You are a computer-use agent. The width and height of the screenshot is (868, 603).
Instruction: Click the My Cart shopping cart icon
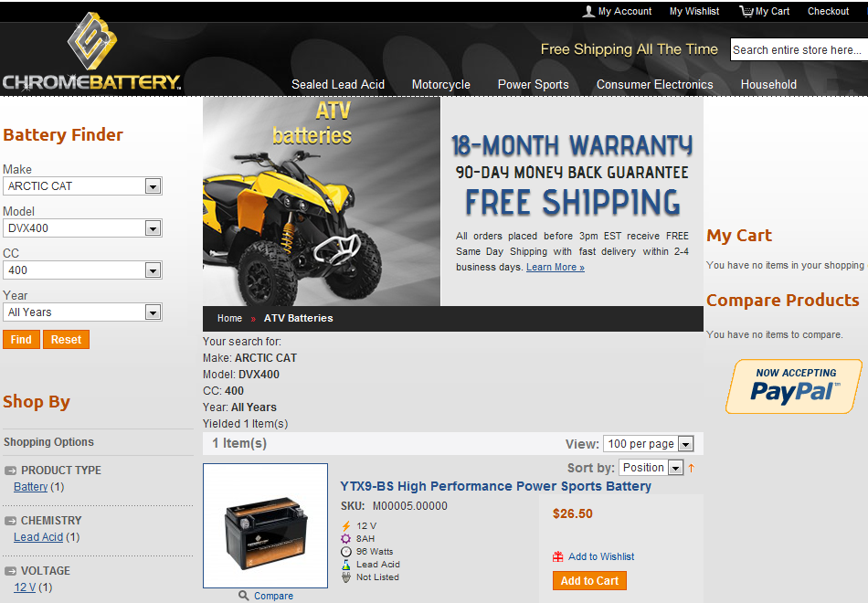[746, 11]
